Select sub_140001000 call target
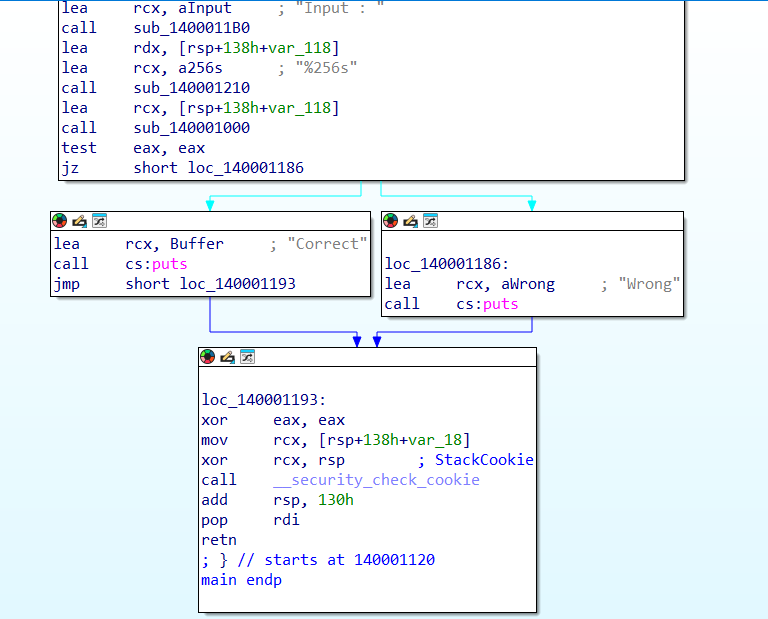This screenshot has width=768, height=619. coord(192,128)
